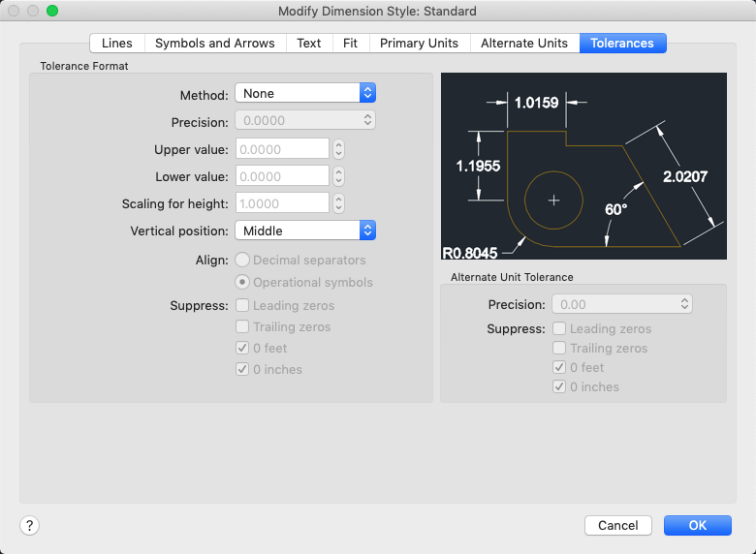This screenshot has height=554, width=756.
Task: Click the Upper value stepper arrows
Action: pos(339,149)
